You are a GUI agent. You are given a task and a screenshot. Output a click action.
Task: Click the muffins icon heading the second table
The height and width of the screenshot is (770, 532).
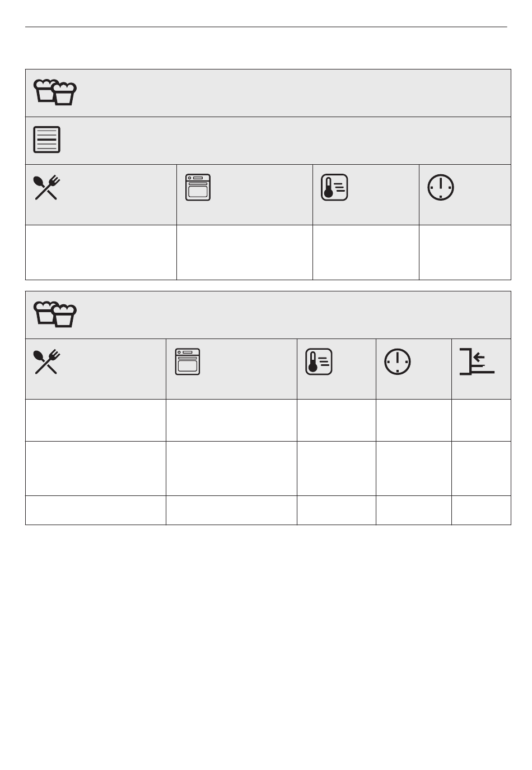point(55,314)
